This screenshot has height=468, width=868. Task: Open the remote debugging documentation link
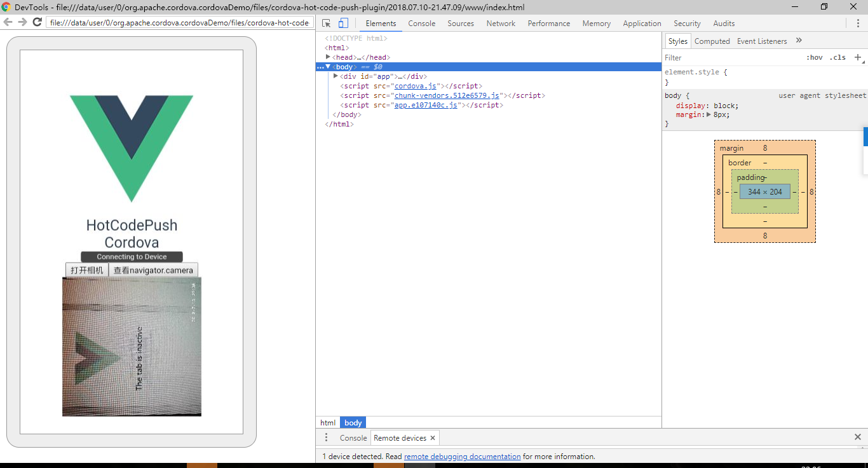point(462,457)
